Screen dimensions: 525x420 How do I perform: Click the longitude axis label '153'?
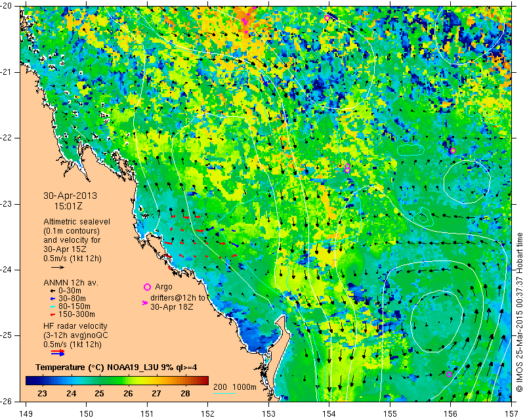click(x=268, y=414)
